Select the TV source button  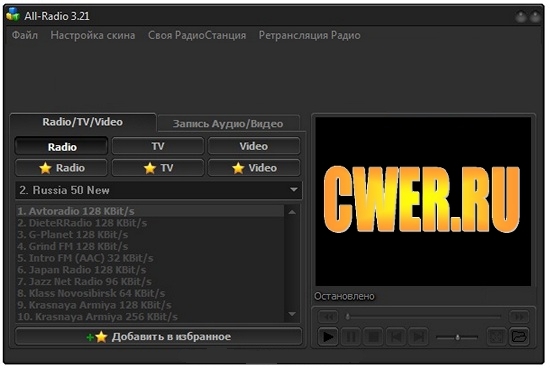(x=157, y=146)
